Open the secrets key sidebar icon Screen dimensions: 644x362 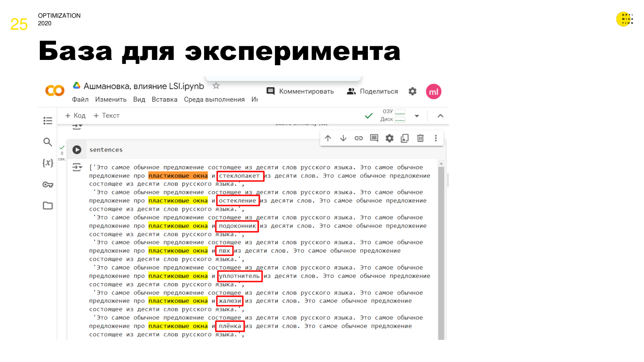point(48,185)
